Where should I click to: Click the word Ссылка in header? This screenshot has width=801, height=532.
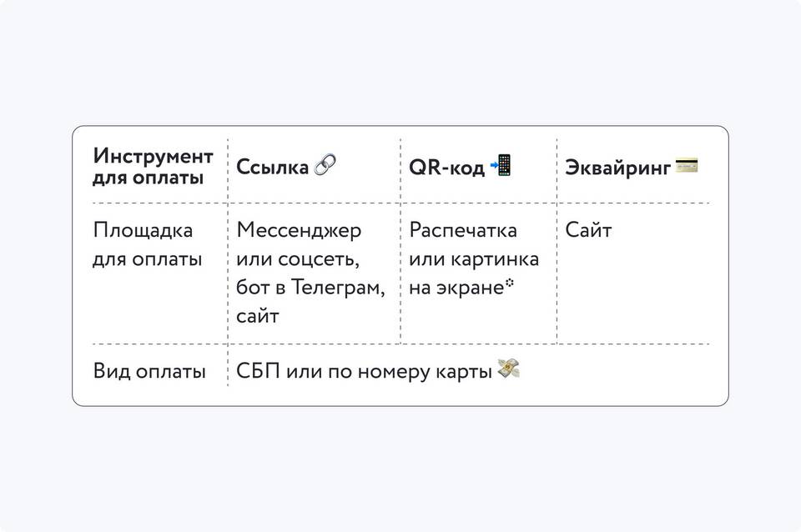[272, 168]
